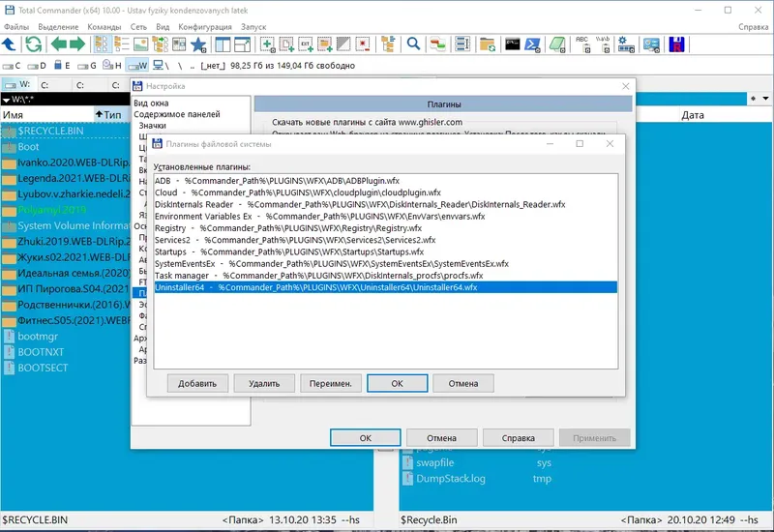Switch to drive E button
The width and height of the screenshot is (774, 532).
(x=62, y=66)
